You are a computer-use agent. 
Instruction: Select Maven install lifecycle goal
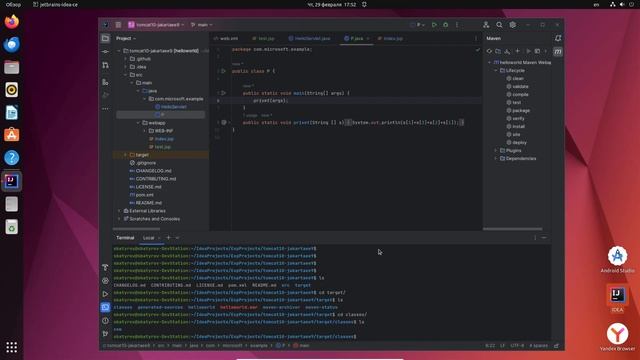pos(516,127)
